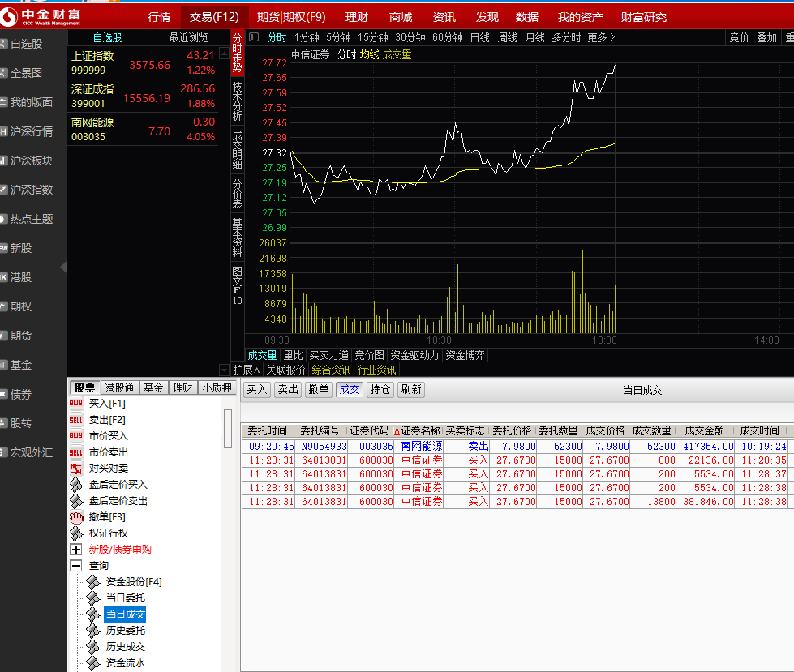
Task: Expand the 新股/债券申购 tree node
Action: coord(76,549)
